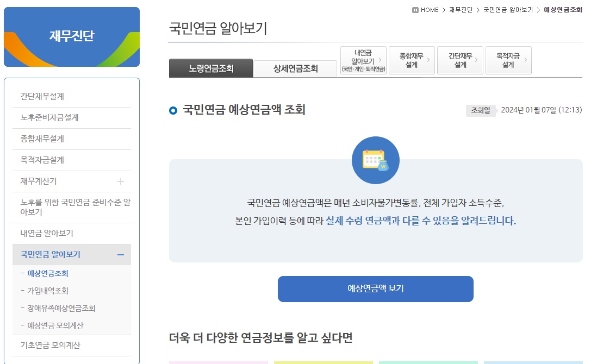This screenshot has width=597, height=364.
Task: Open 노후준비자금설계 in sidebar
Action: click(x=72, y=118)
